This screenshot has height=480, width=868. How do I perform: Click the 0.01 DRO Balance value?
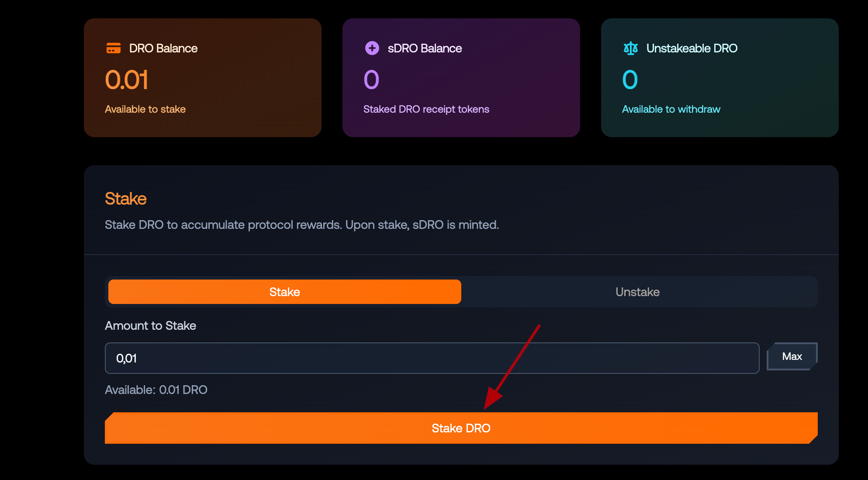pyautogui.click(x=127, y=80)
